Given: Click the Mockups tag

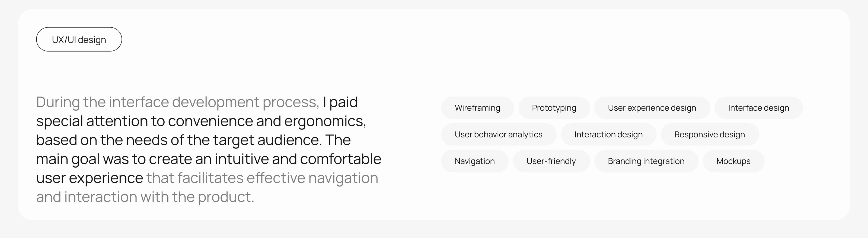Looking at the screenshot, I should pyautogui.click(x=733, y=161).
